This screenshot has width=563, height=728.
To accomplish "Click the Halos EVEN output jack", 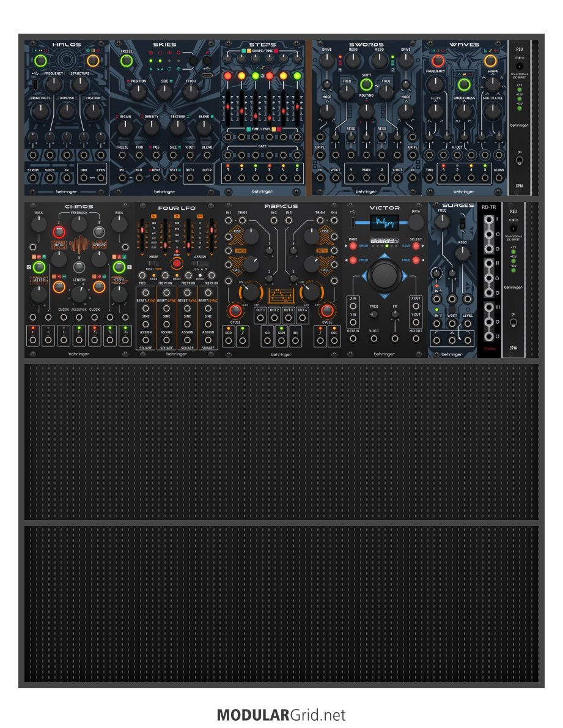I will pyautogui.click(x=101, y=178).
